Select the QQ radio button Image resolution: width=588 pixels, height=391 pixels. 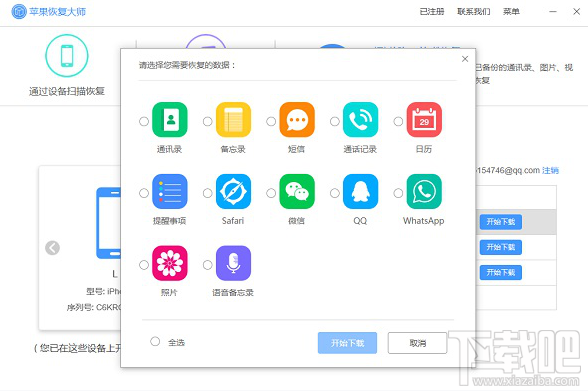tap(335, 193)
